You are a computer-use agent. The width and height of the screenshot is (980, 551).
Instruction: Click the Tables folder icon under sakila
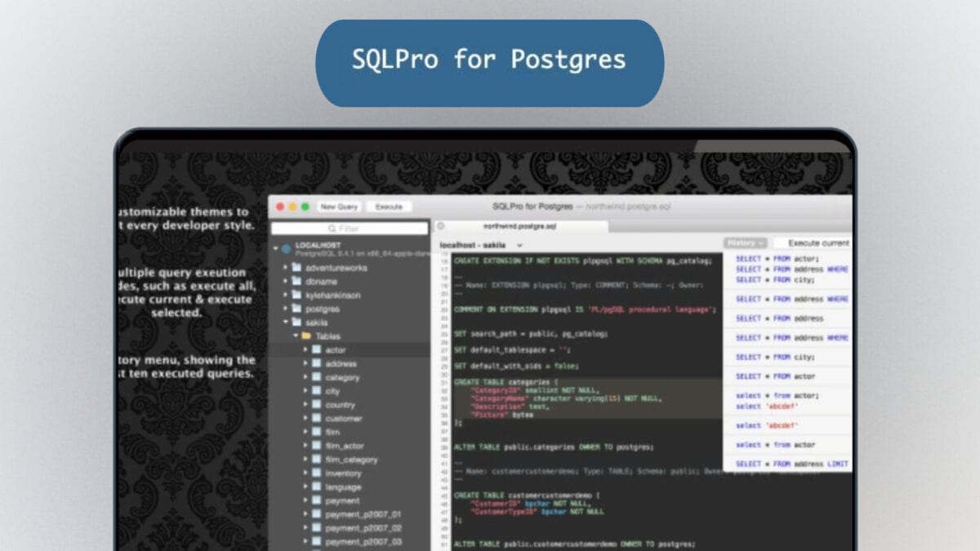tap(305, 336)
